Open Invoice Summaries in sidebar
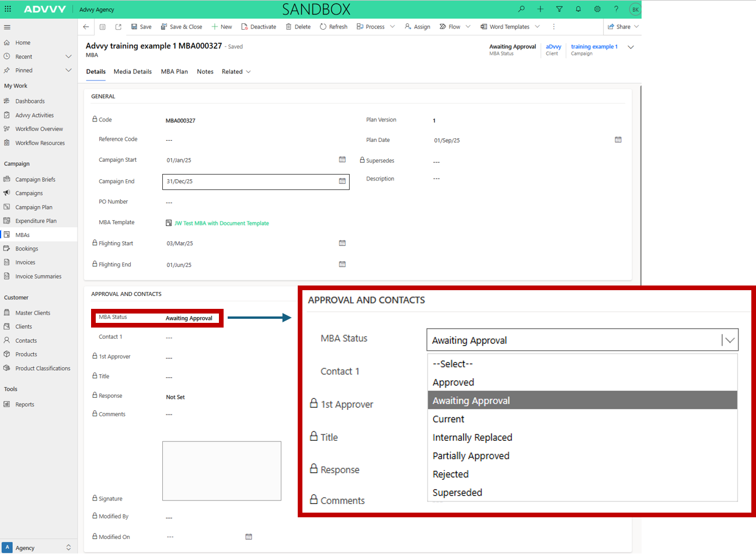 point(38,277)
